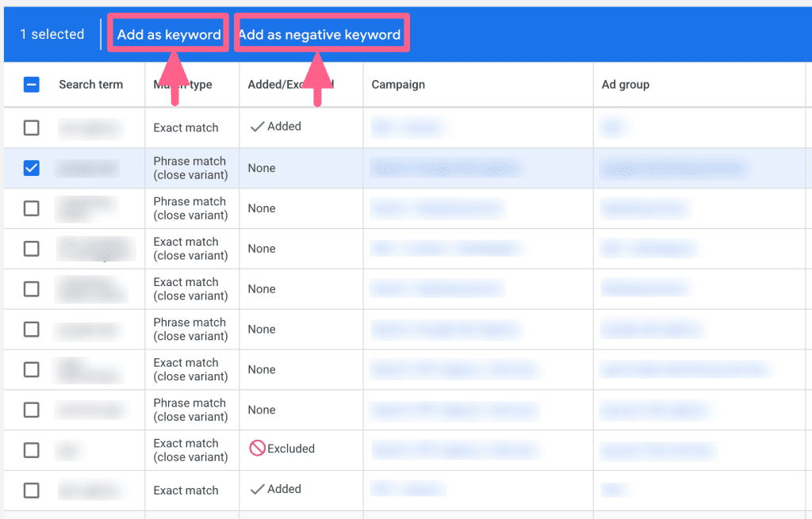
Task: Sort by the Search term column header
Action: [x=90, y=84]
